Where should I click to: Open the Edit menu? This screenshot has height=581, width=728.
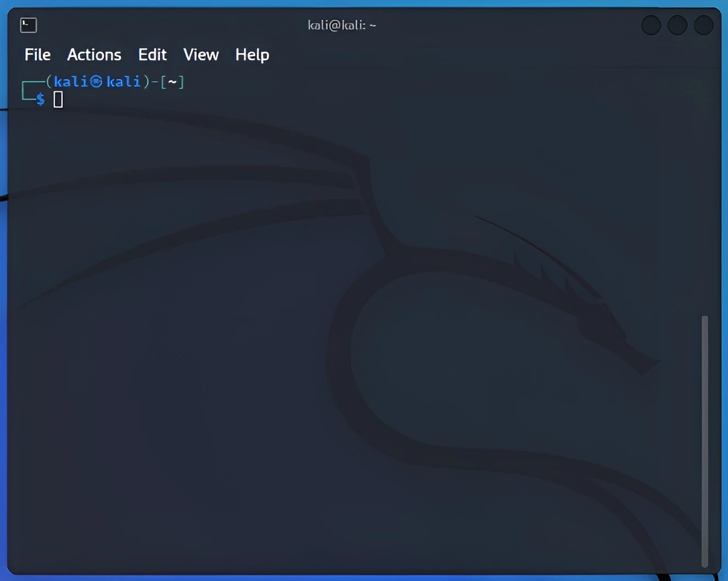[x=152, y=55]
